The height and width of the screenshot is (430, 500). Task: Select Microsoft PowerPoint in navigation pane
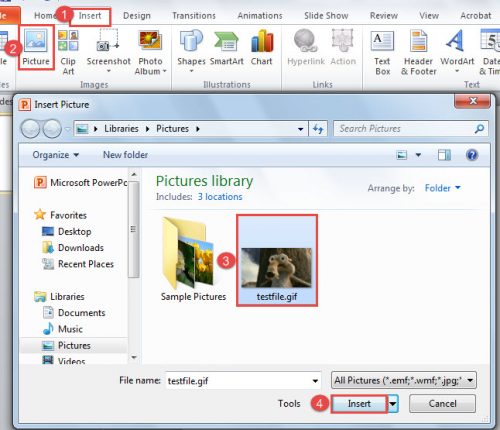(81, 183)
